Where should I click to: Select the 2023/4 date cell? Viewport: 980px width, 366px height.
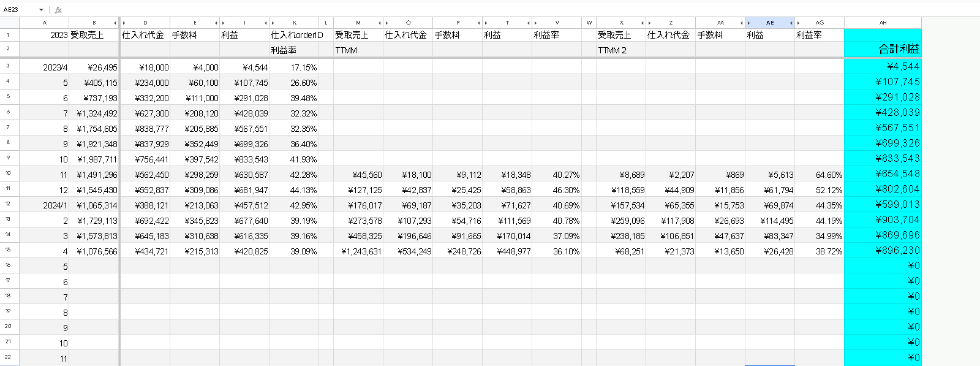pos(44,67)
